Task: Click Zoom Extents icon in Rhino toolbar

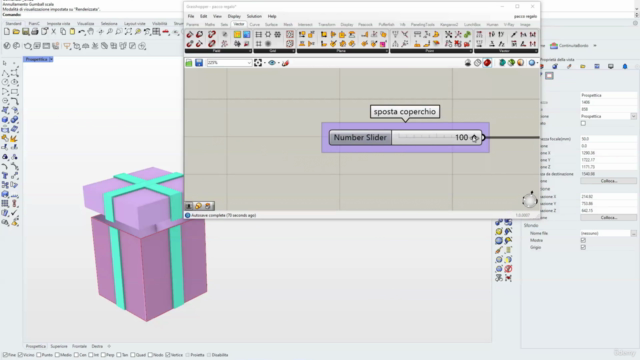Action: pos(128,31)
